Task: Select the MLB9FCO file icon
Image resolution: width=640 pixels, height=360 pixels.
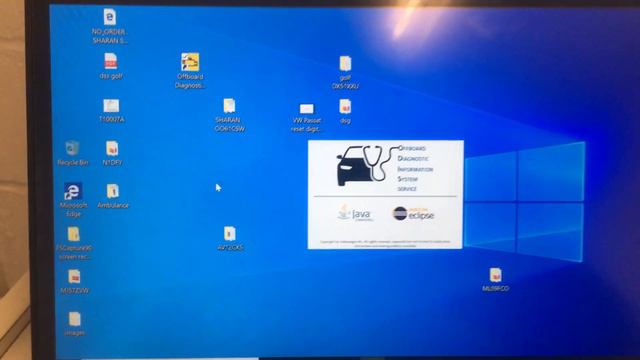Action: click(495, 275)
